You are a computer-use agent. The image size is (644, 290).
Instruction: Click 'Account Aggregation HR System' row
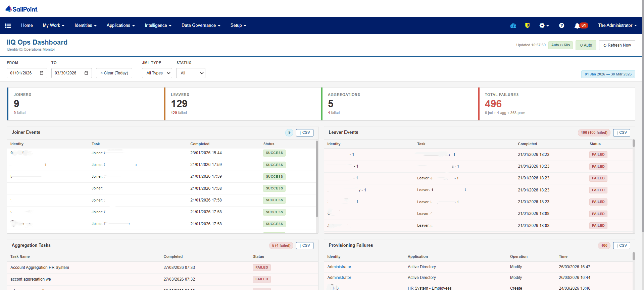coord(162,268)
